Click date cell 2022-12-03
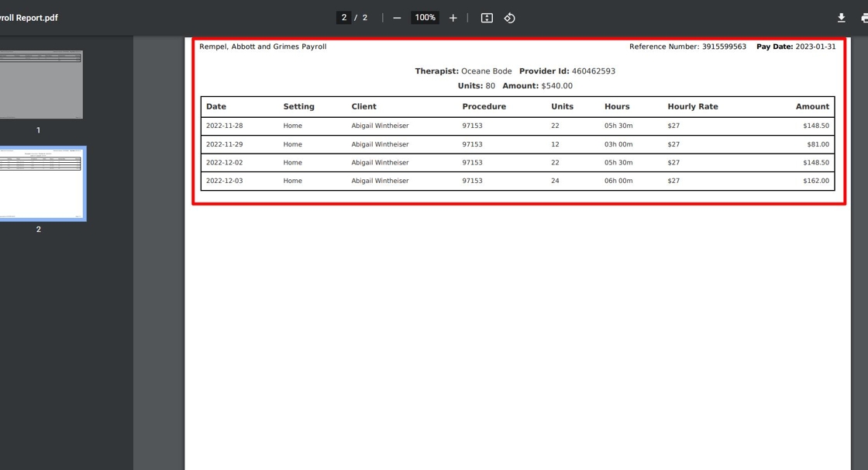 (x=224, y=181)
